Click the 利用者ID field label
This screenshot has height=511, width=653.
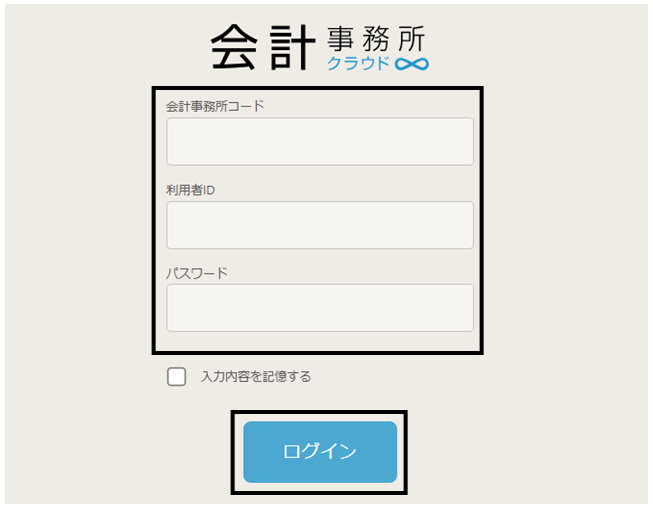(190, 190)
